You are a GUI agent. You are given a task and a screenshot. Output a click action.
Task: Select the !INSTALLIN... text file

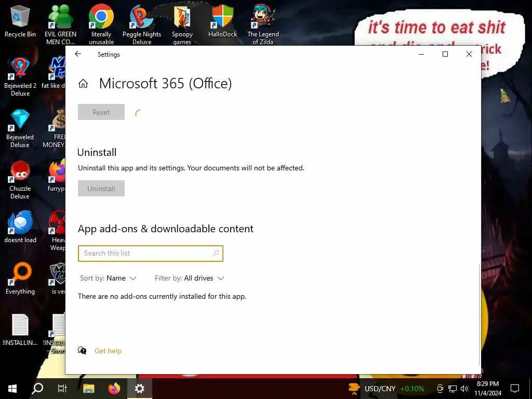[20, 330]
